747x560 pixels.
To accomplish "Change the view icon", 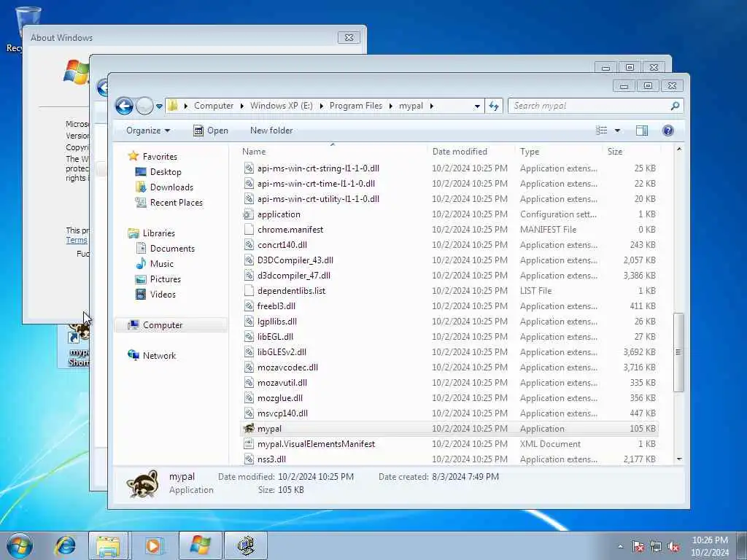I will (x=602, y=131).
